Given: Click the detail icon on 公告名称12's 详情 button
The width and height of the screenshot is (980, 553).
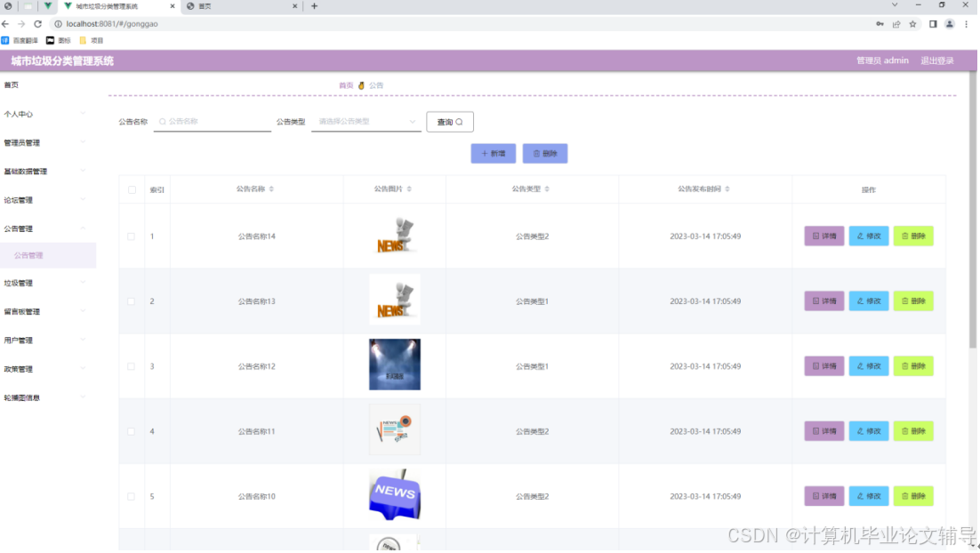Looking at the screenshot, I should [x=815, y=365].
